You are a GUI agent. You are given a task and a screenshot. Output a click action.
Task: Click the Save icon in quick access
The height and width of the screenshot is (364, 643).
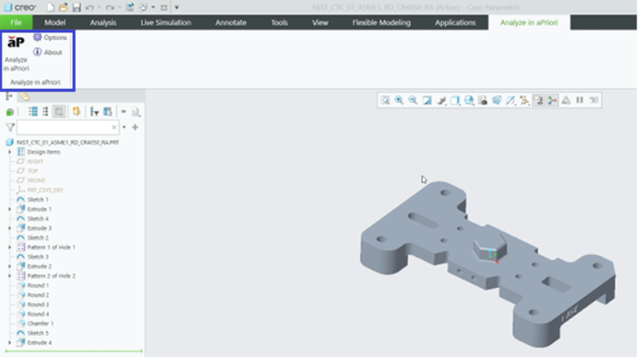75,7
